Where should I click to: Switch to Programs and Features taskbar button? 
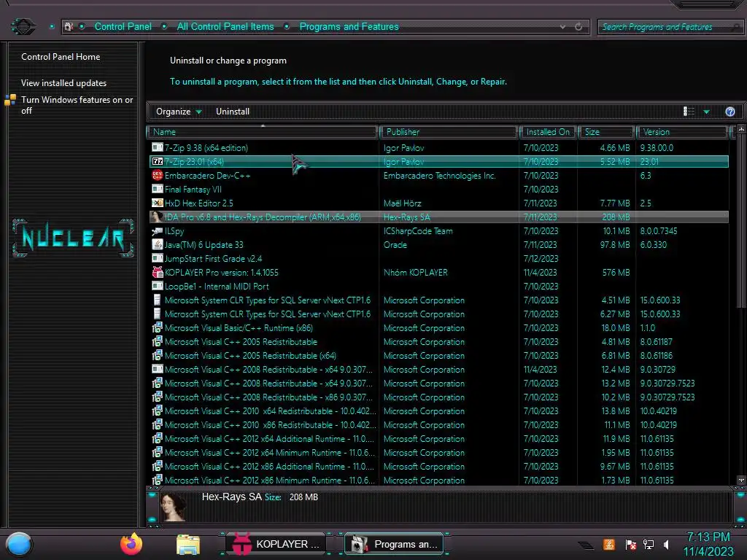393,544
